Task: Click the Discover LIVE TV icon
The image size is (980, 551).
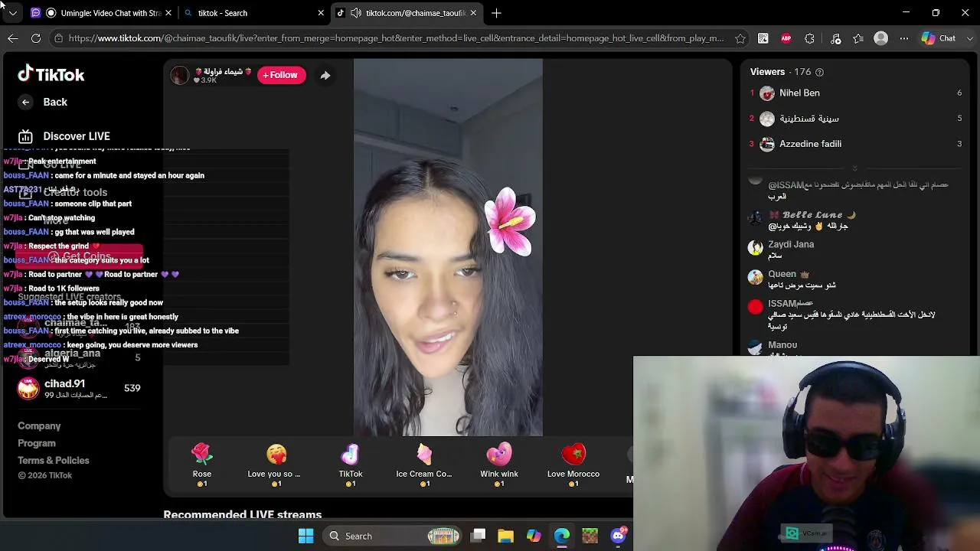Action: (25, 136)
